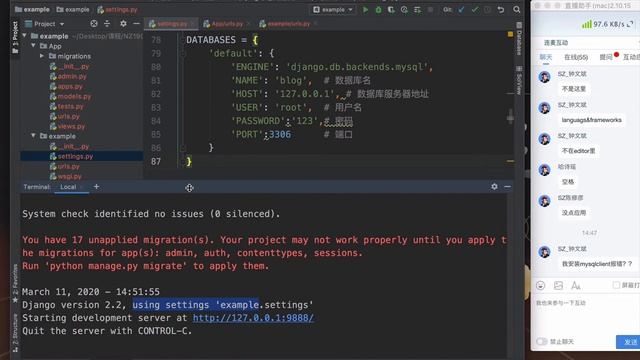This screenshot has width=640, height=360.
Task: Open admin.py in Project tree
Action: (68, 76)
